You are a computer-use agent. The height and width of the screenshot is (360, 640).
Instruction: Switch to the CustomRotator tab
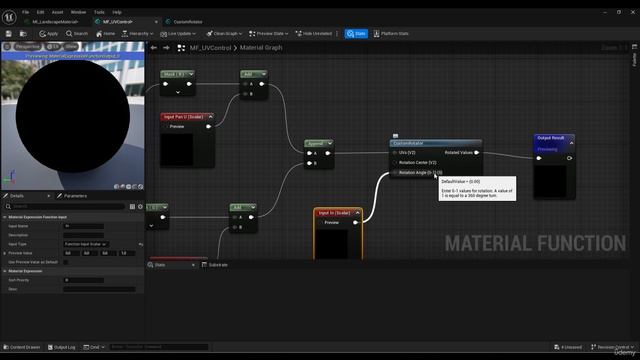click(188, 22)
